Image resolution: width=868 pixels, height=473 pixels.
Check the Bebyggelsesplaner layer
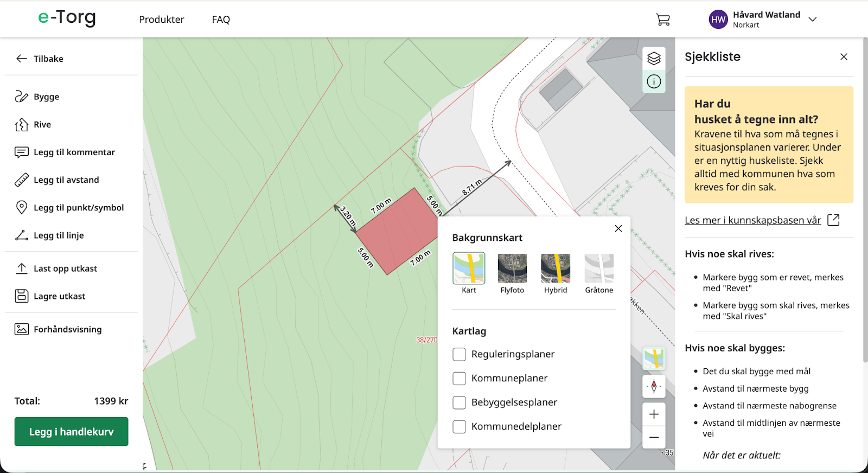pos(459,402)
